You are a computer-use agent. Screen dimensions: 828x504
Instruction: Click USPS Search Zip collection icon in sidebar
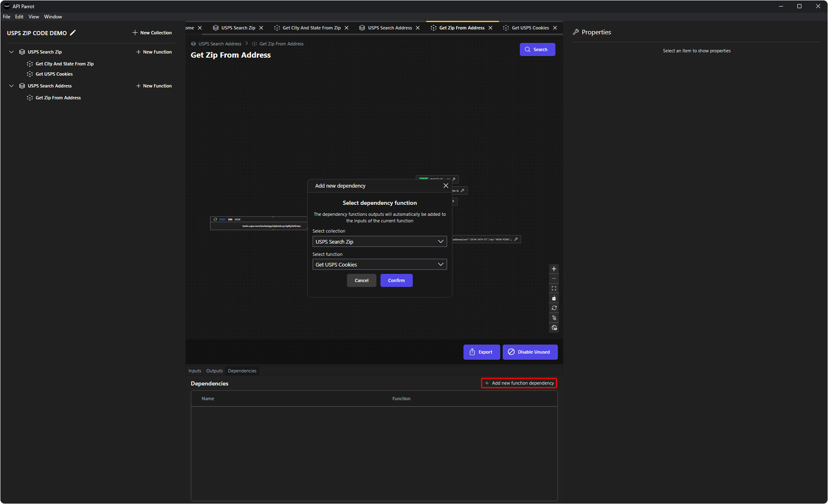[x=22, y=52]
